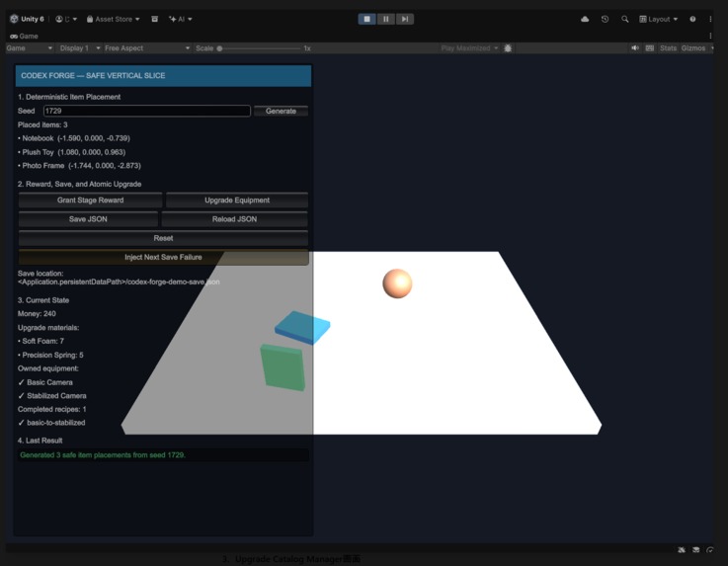Open the Gizmos dropdown arrow
728x566 pixels.
(x=712, y=48)
